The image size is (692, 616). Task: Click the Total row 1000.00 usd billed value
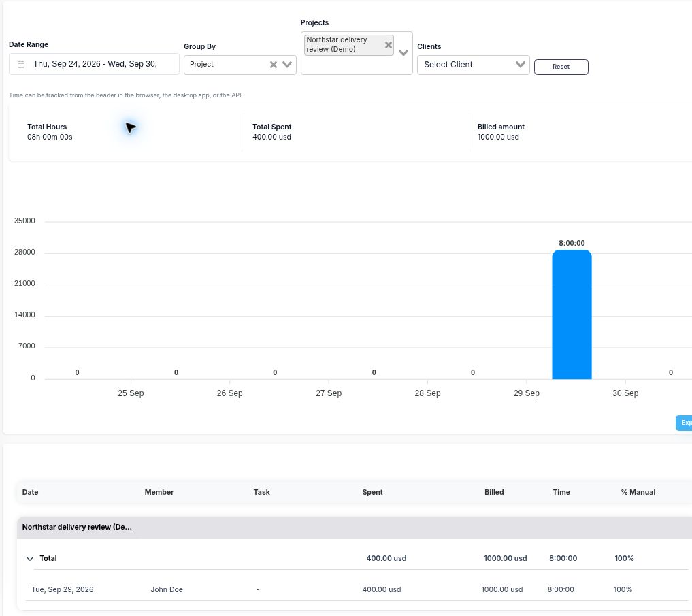pyautogui.click(x=505, y=558)
